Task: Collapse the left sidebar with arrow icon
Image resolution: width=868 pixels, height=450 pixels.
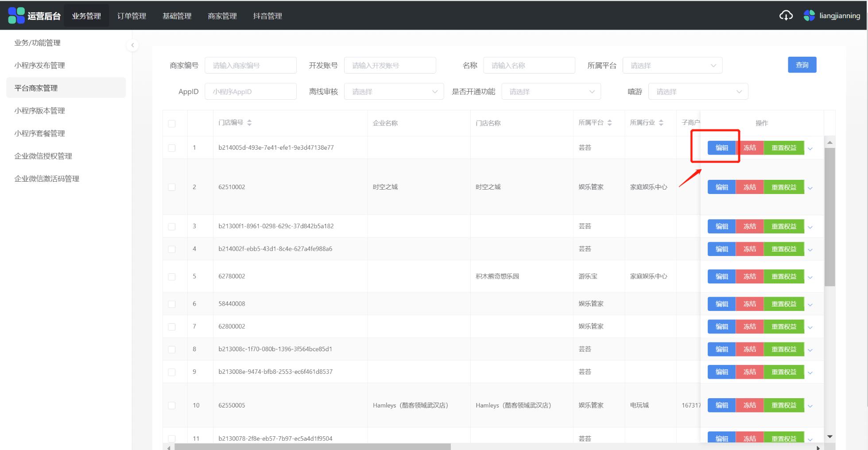Action: click(132, 45)
